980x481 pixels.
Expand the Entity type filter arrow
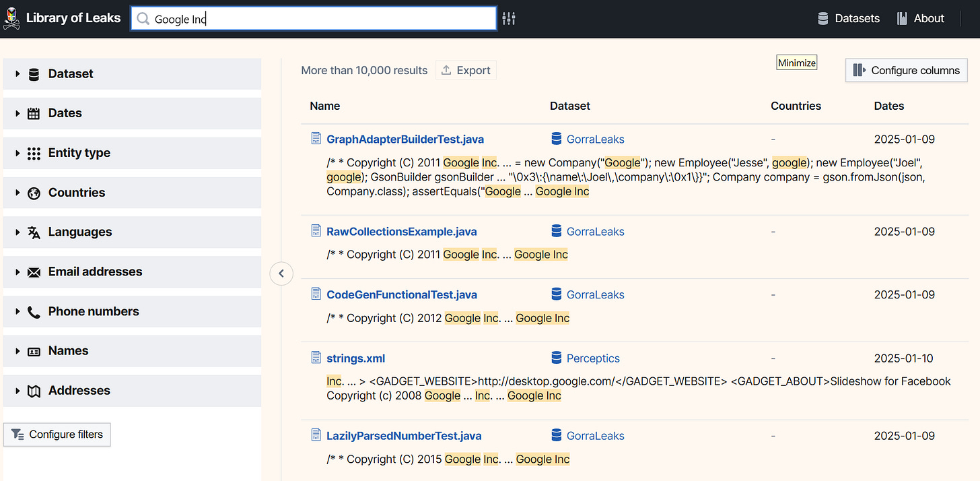tap(17, 154)
